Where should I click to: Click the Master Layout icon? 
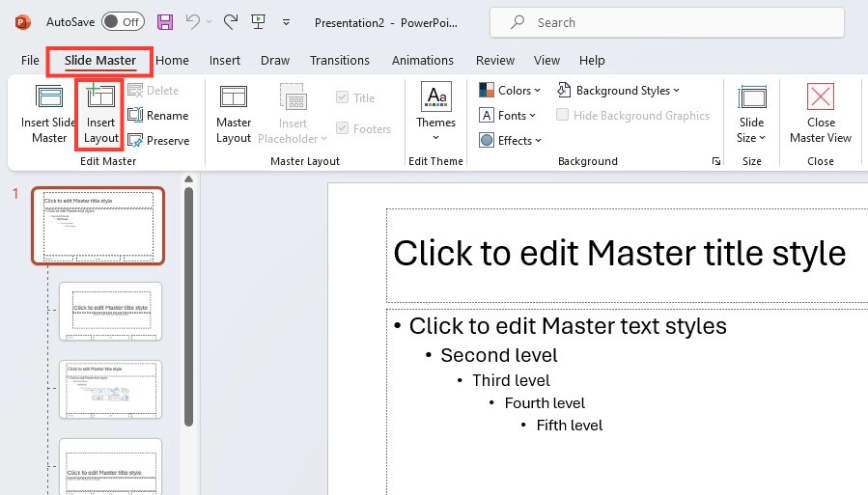pyautogui.click(x=234, y=96)
